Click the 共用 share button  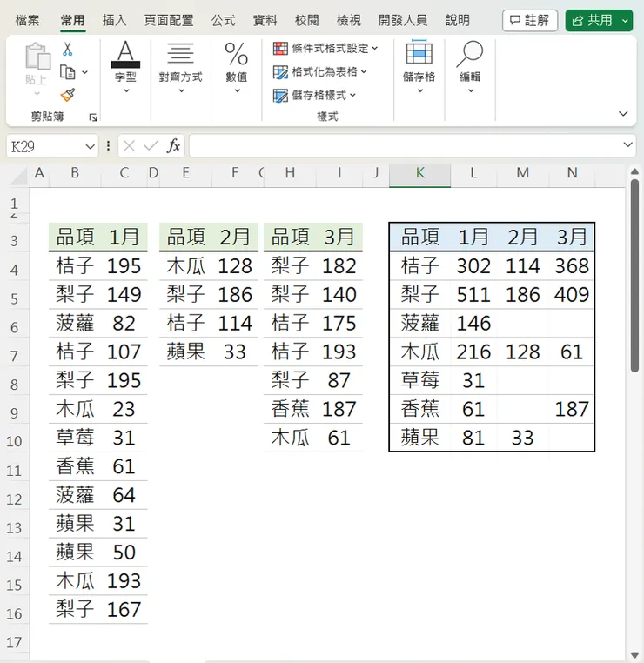click(x=592, y=21)
